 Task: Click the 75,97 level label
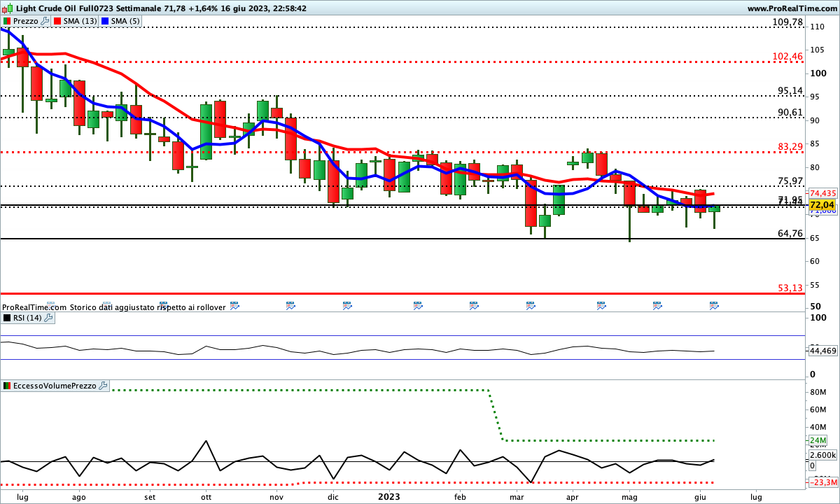point(790,181)
